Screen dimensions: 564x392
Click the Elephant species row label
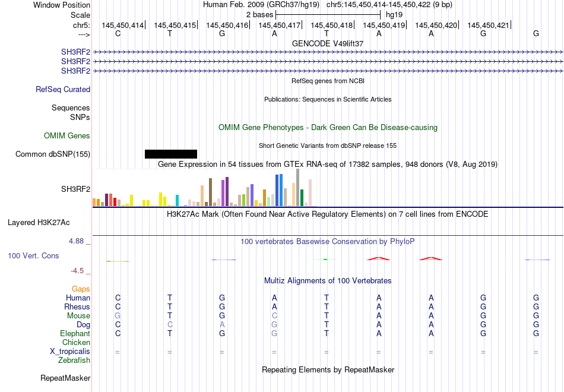[75, 333]
